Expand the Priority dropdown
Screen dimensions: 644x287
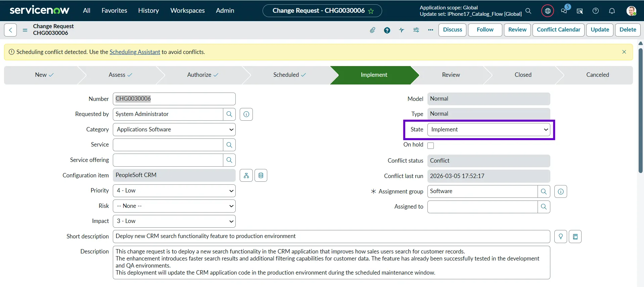click(174, 191)
